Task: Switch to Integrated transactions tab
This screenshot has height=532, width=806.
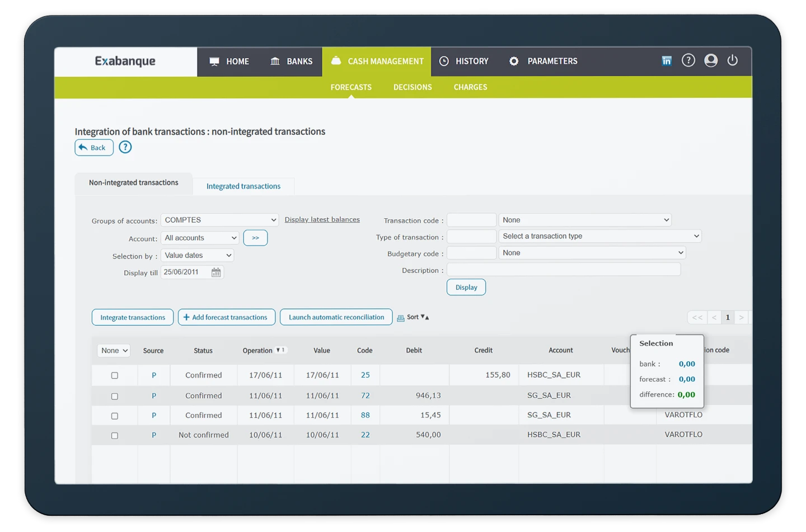Action: [x=243, y=186]
